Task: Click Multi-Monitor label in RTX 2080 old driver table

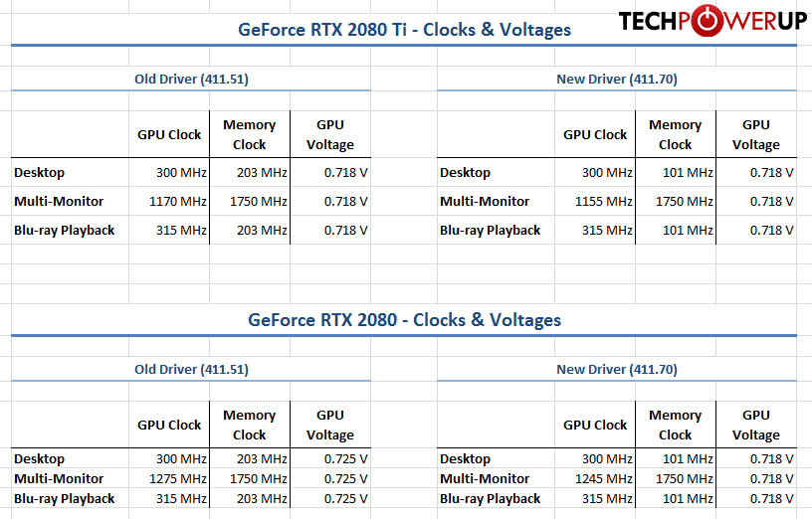Action: [59, 478]
